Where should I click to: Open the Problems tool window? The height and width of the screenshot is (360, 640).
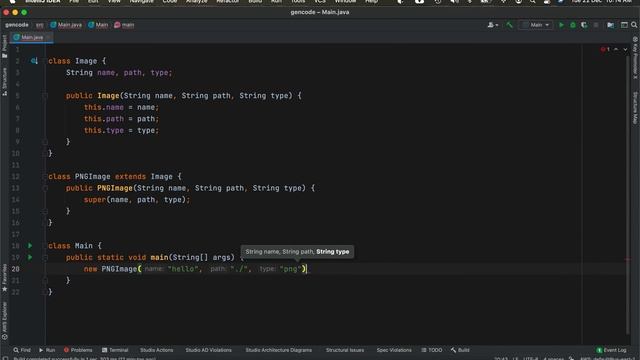(78, 350)
